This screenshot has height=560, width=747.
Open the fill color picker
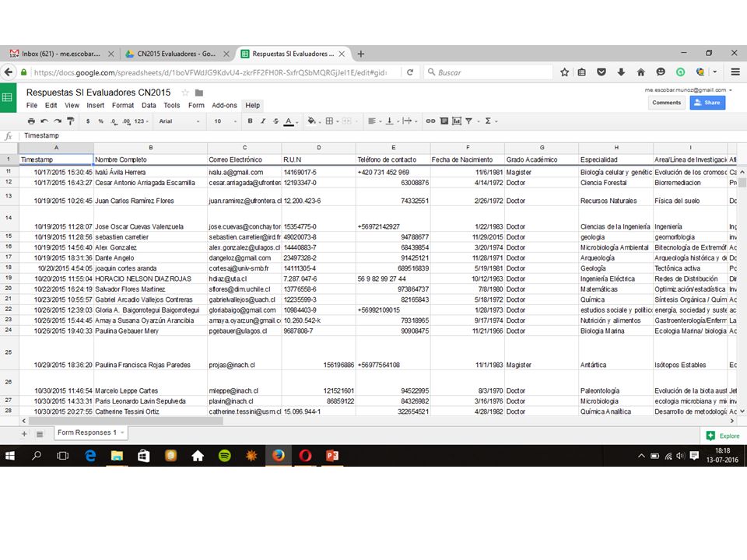314,121
